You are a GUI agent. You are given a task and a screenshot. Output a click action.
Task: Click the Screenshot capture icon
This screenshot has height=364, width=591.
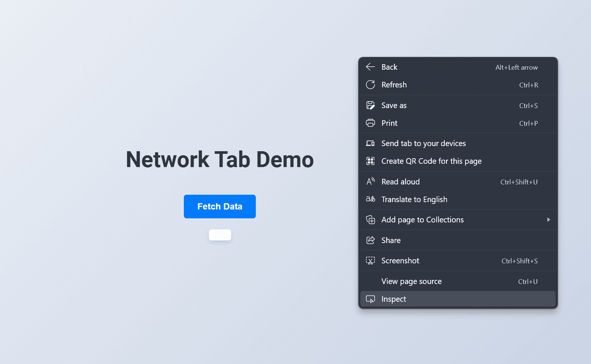point(370,260)
